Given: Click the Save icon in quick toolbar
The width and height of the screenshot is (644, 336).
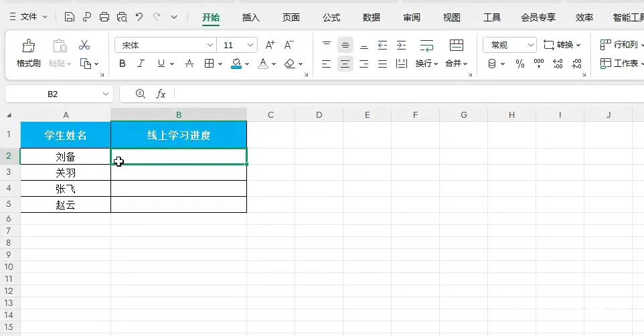Looking at the screenshot, I should coord(70,17).
